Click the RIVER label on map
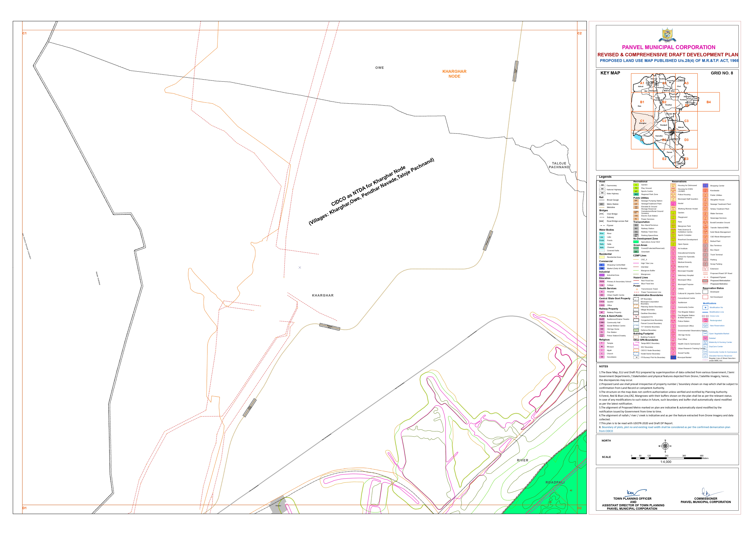The height and width of the screenshot is (535, 756). 523,461
